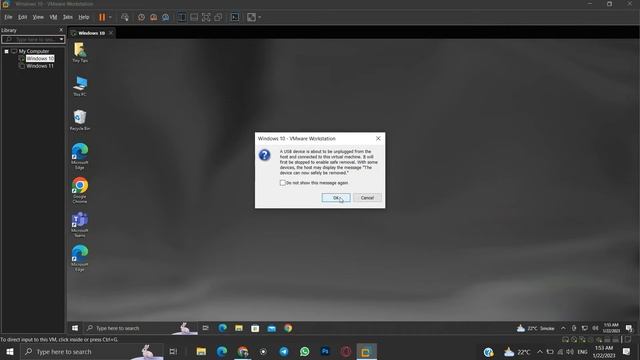Image resolution: width=640 pixels, height=360 pixels.
Task: Open the host taskbar clock showing 1:53 AM
Action: pos(604,351)
